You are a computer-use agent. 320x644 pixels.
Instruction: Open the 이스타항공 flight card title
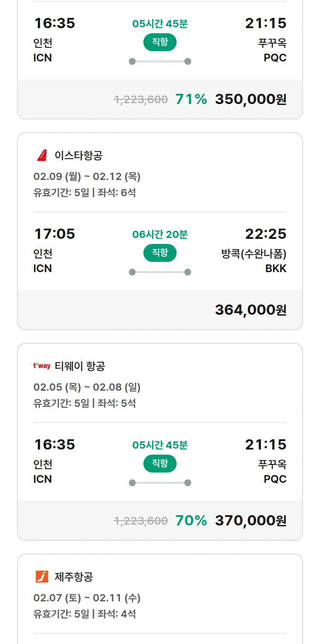(79, 155)
